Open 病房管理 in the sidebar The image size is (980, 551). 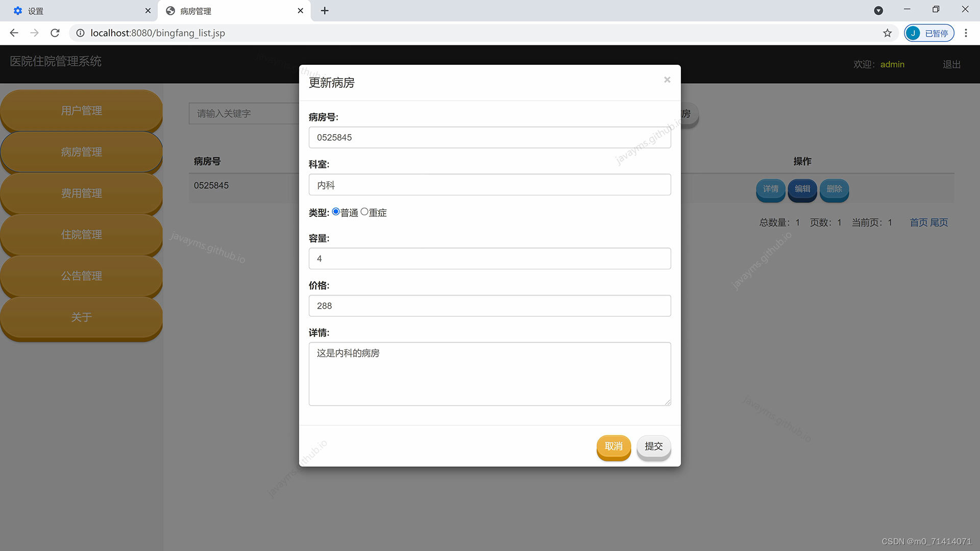82,152
